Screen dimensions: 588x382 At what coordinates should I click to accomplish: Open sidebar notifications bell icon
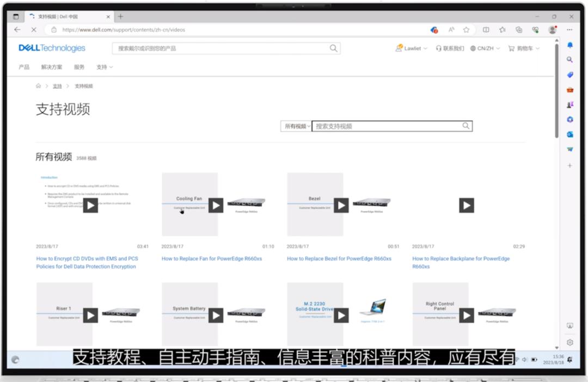[570, 45]
